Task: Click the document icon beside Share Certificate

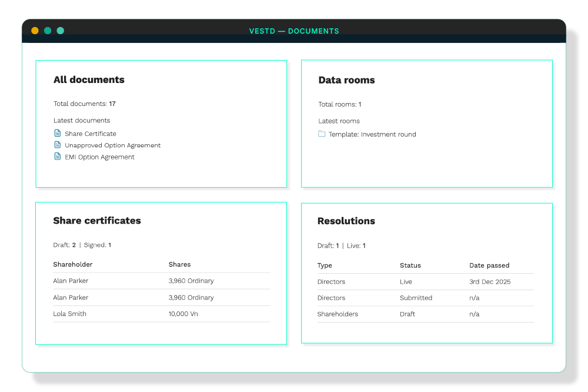Action: click(58, 133)
